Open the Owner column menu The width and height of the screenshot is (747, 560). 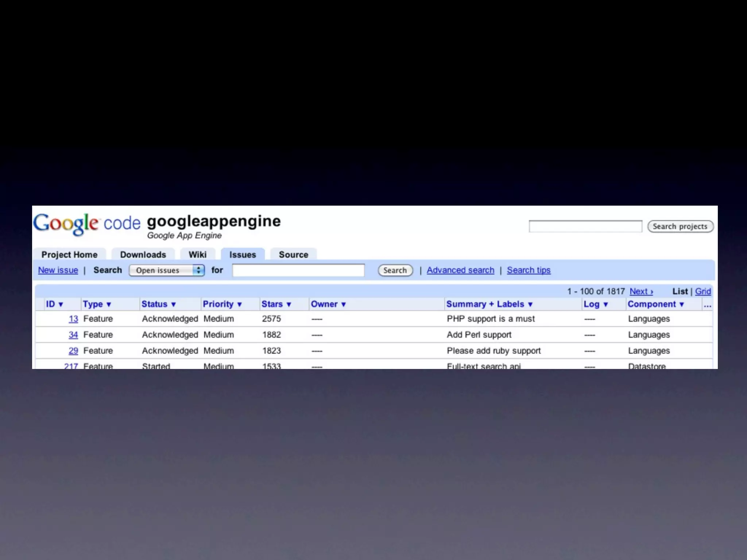click(x=328, y=304)
